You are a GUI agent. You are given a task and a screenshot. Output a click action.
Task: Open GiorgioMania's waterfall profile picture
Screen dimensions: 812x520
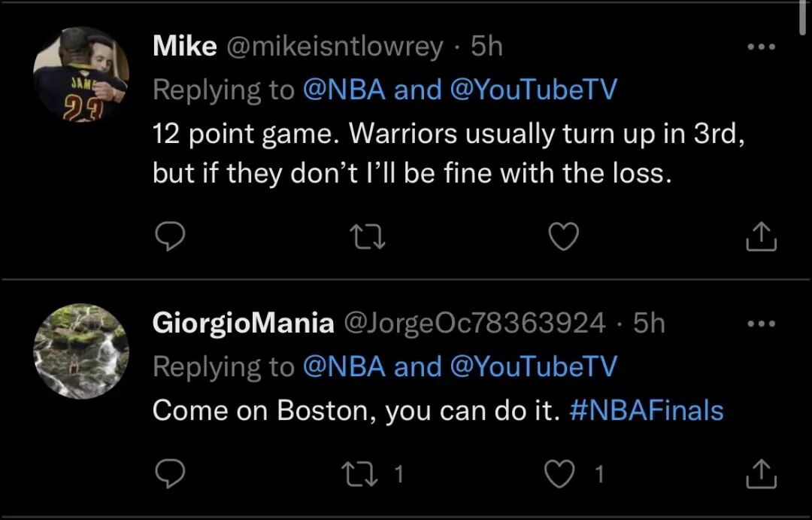pyautogui.click(x=81, y=351)
